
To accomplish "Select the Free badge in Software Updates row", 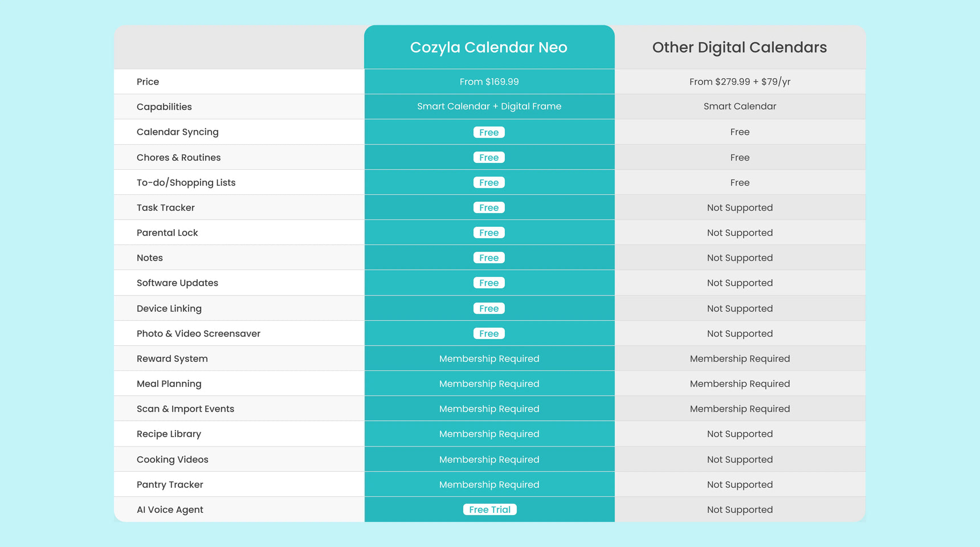I will (489, 283).
